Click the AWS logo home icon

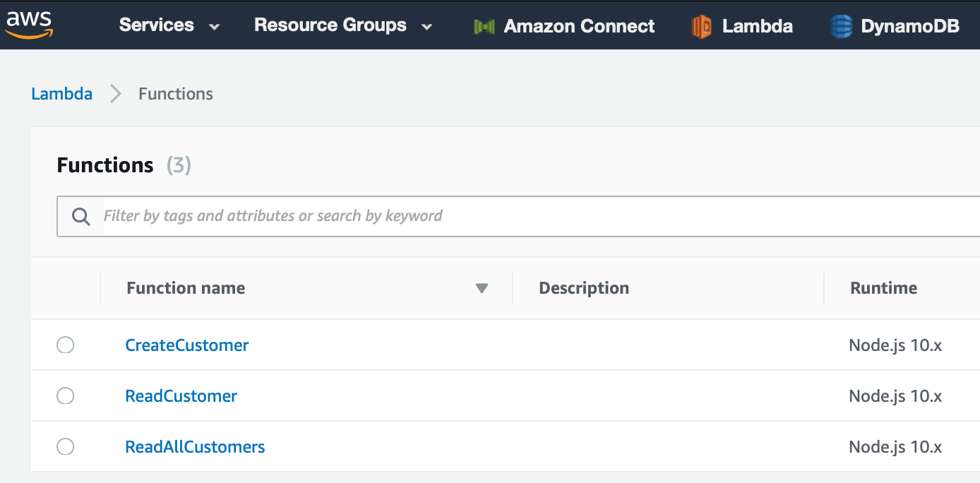(x=29, y=24)
